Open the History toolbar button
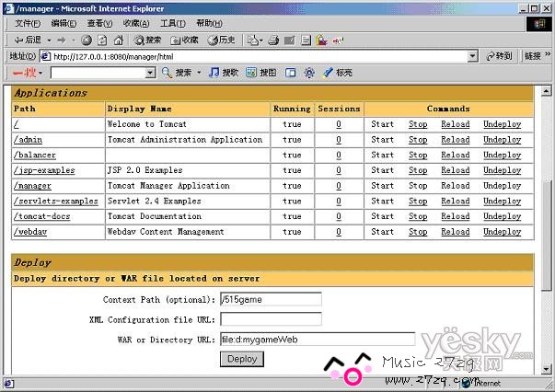The image size is (555, 392). (x=221, y=40)
